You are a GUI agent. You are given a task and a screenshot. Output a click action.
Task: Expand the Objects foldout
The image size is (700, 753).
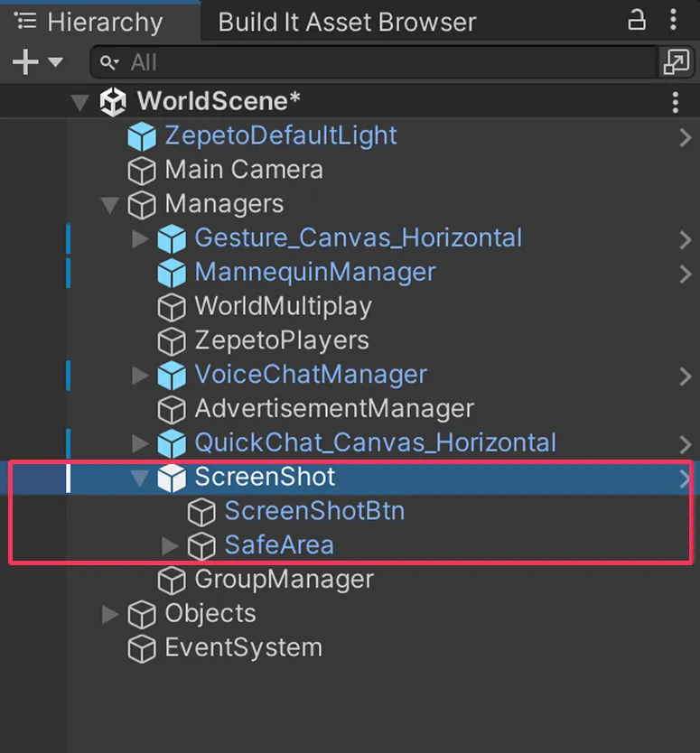[110, 614]
